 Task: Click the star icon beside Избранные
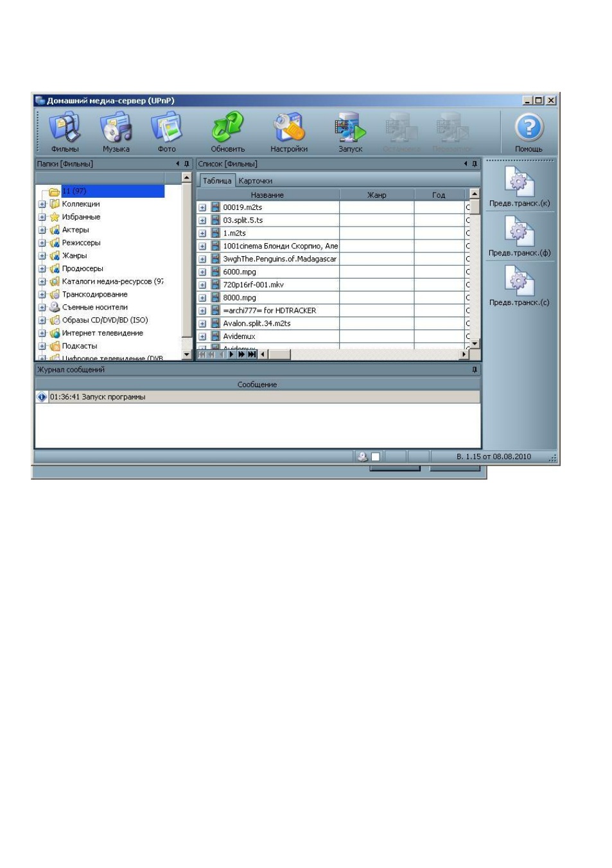pyautogui.click(x=55, y=217)
